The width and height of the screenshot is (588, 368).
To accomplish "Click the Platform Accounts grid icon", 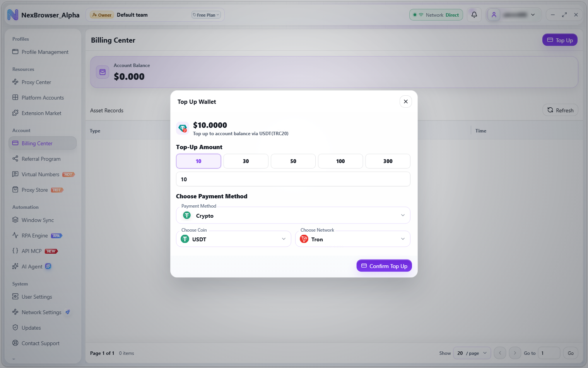I will pos(15,97).
